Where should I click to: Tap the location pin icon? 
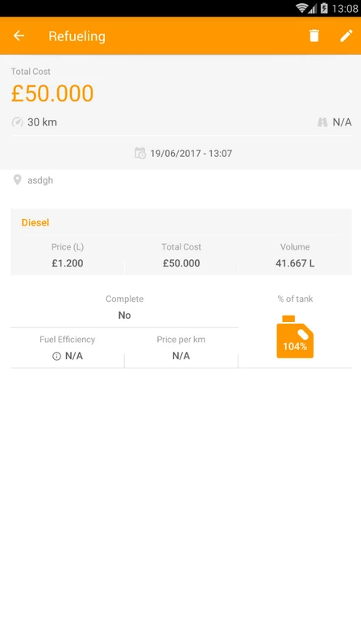pyautogui.click(x=17, y=180)
